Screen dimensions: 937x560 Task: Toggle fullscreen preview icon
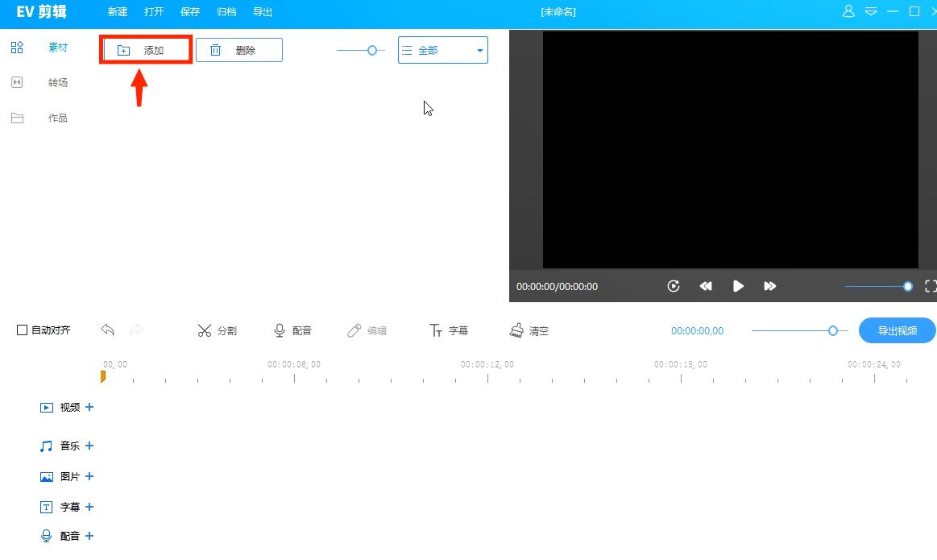tap(931, 286)
